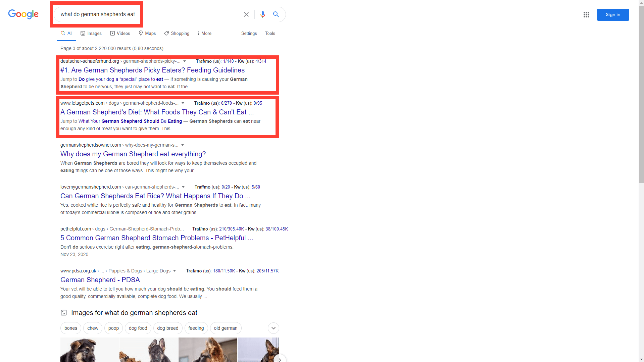
Task: Click traffic value 0/270 for letsgetpets.com
Action: point(227,103)
